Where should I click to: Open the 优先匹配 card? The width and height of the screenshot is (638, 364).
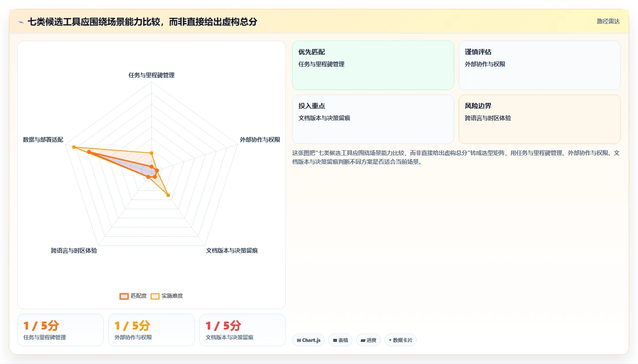[373, 65]
